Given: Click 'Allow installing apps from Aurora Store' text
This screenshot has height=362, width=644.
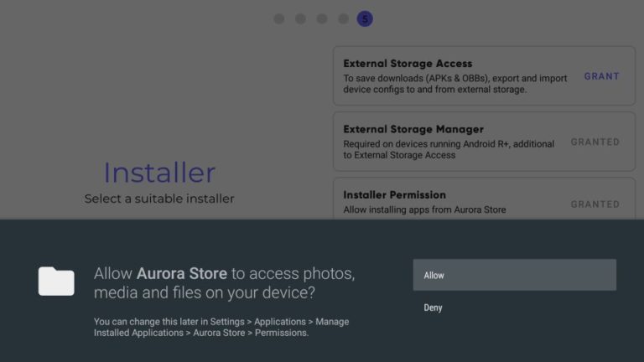Looking at the screenshot, I should 424,209.
